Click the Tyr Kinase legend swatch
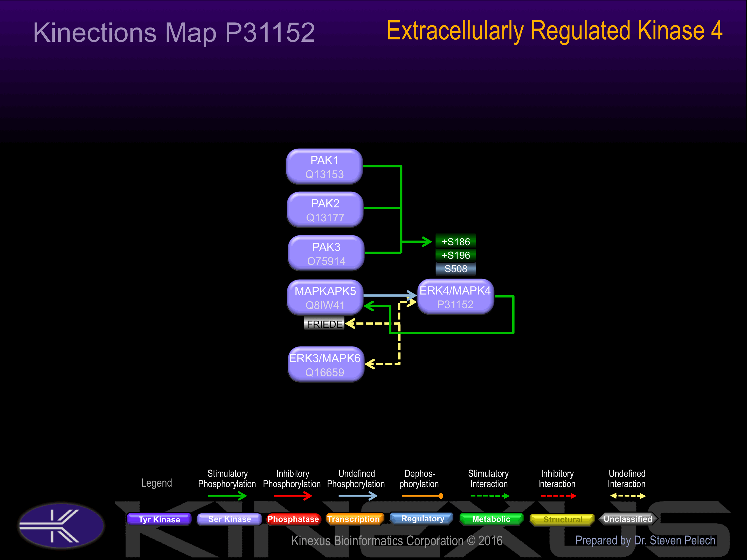Image resolution: width=747 pixels, height=560 pixels. click(x=159, y=519)
